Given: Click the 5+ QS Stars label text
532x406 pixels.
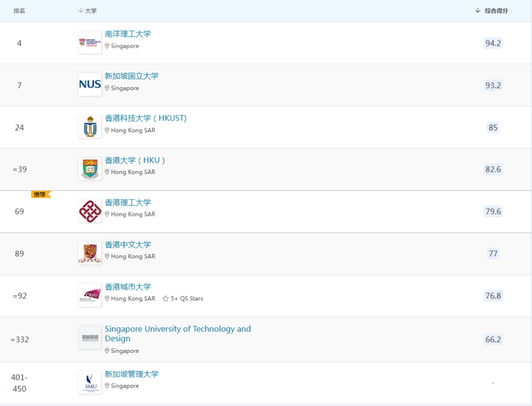Looking at the screenshot, I should click(187, 298).
